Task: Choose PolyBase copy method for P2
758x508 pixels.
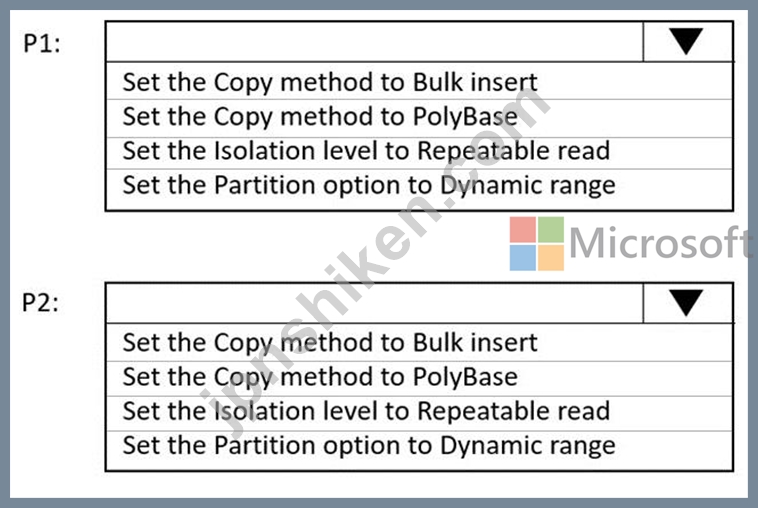Action: coord(419,377)
